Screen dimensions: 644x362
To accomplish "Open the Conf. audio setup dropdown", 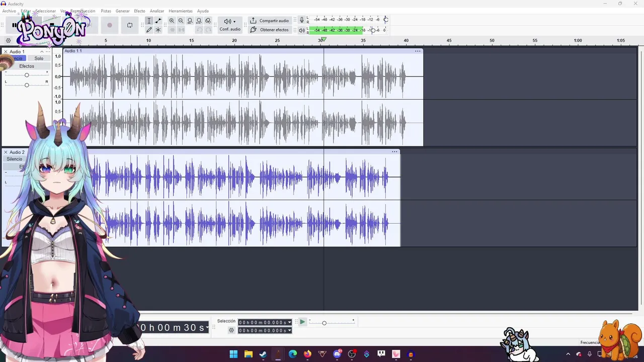I will click(x=230, y=25).
